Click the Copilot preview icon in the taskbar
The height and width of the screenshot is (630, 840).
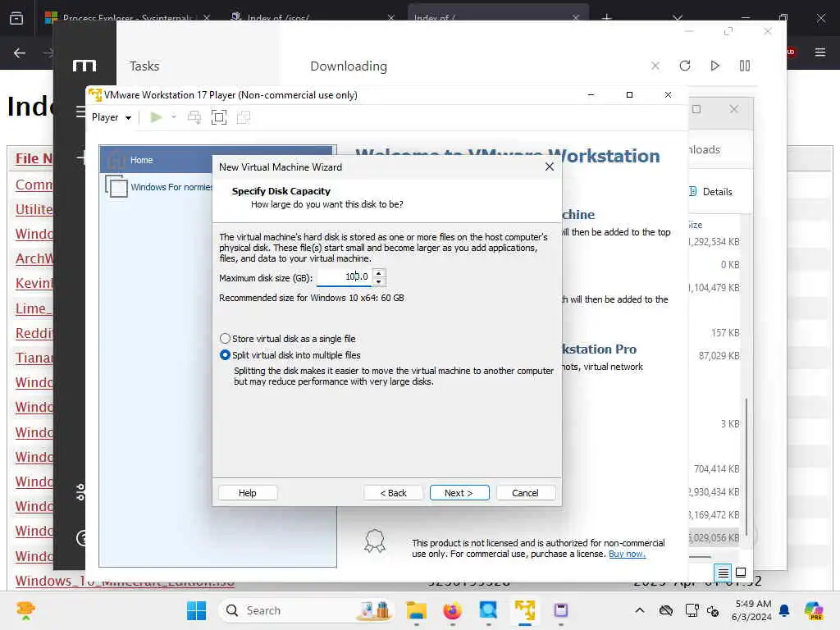point(814,610)
